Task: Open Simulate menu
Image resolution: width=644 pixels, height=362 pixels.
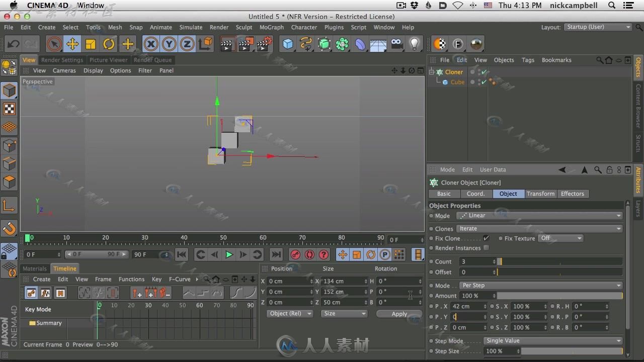Action: pos(191,27)
